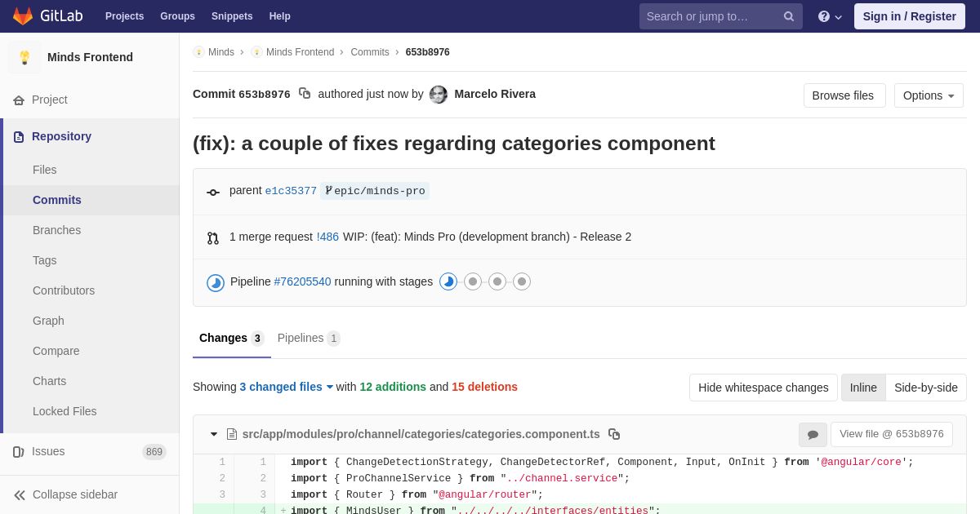The width and height of the screenshot is (980, 514).
Task: Switch to the Pipelines tab
Action: coord(309,338)
